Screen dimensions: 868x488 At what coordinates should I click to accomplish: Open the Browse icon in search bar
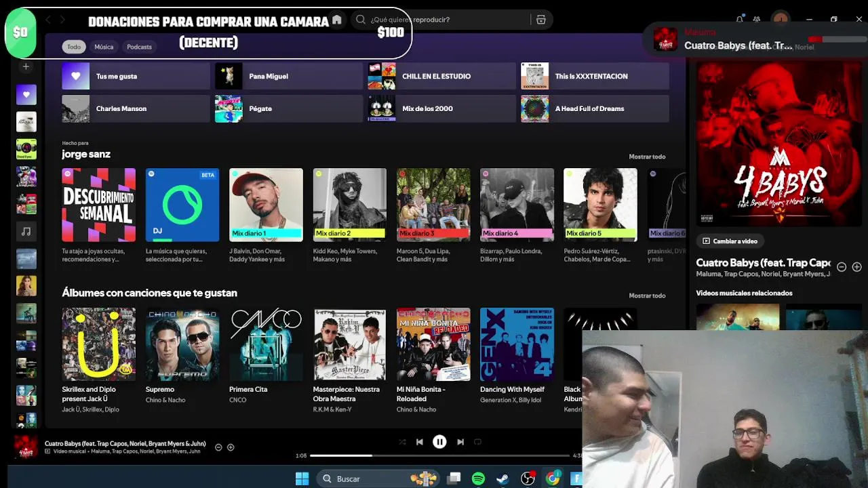pyautogui.click(x=540, y=20)
